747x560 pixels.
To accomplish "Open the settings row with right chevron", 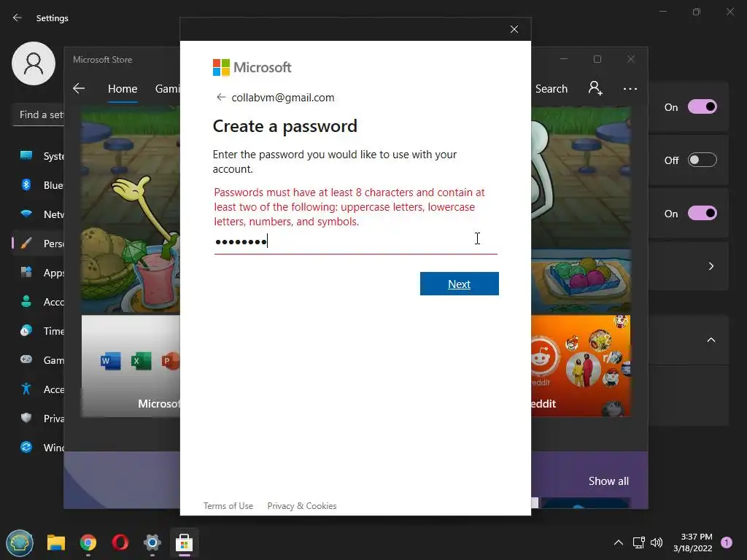I will pyautogui.click(x=689, y=266).
